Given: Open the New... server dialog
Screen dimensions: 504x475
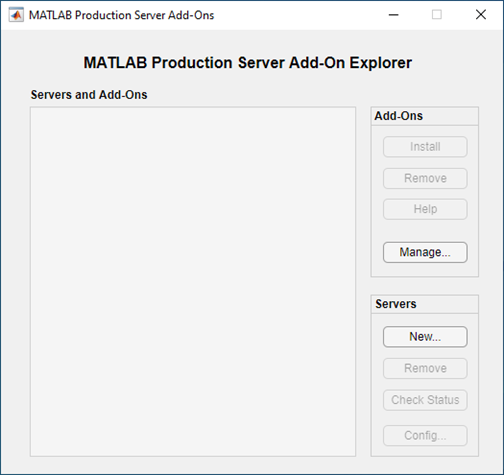Looking at the screenshot, I should [425, 337].
